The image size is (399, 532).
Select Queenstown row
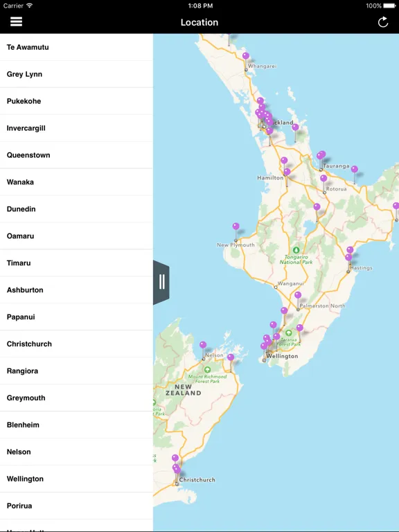tap(76, 155)
